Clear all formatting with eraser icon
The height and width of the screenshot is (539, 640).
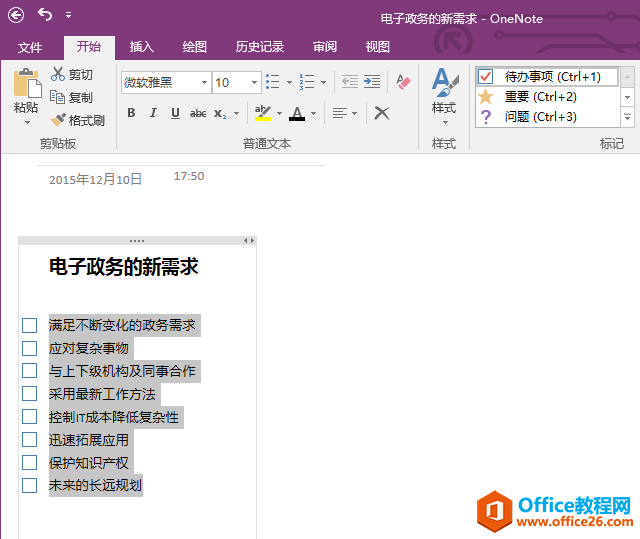[x=403, y=82]
